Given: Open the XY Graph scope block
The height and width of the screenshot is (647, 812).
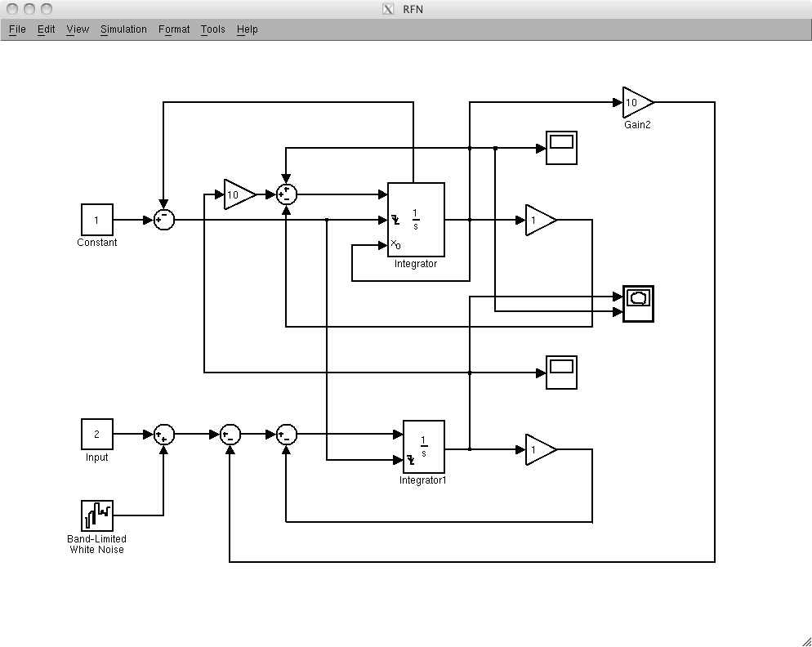Looking at the screenshot, I should coord(638,304).
